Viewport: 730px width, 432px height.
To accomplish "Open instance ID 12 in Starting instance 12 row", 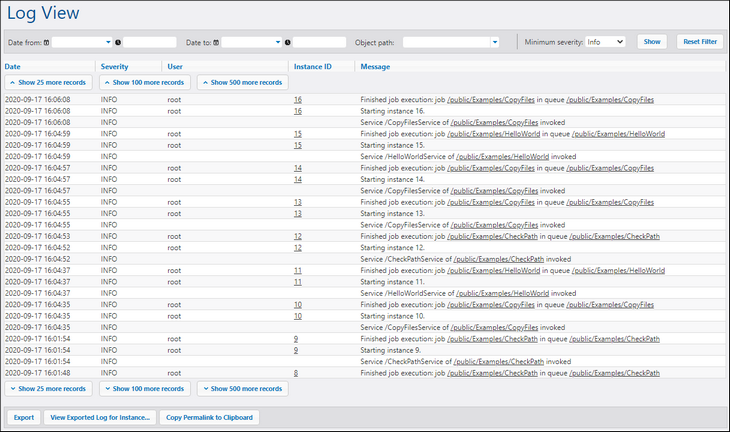I will coord(298,248).
